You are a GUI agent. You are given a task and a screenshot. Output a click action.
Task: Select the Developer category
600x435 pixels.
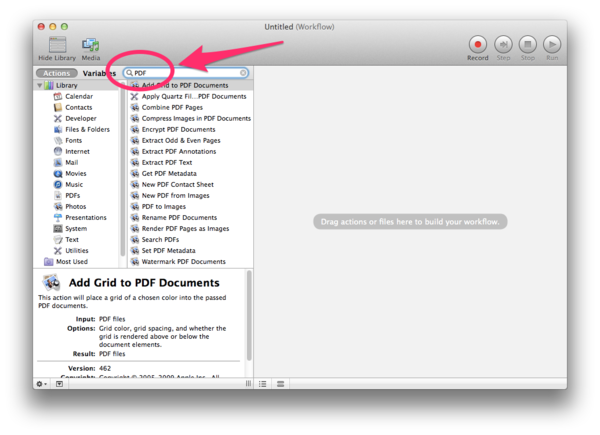[80, 119]
